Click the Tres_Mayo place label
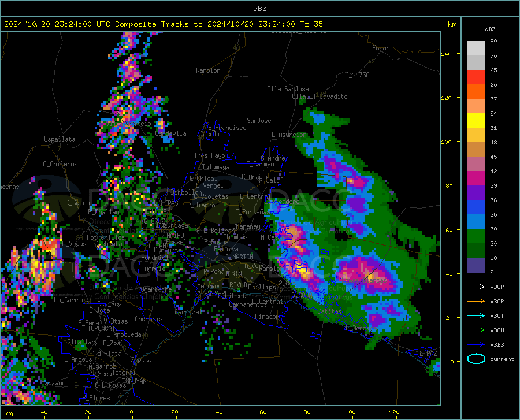Image resolution: width=520 pixels, height=420 pixels. click(209, 155)
